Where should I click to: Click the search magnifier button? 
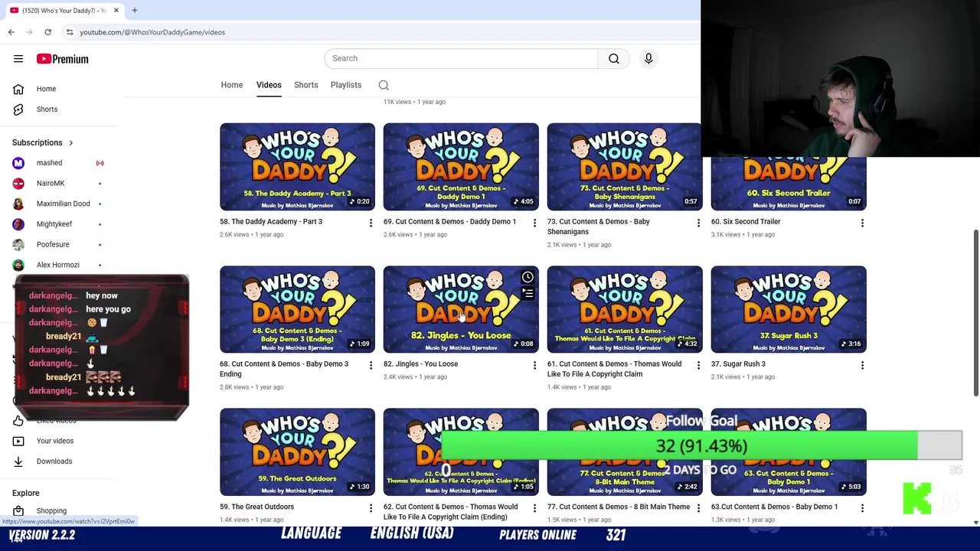pos(613,58)
